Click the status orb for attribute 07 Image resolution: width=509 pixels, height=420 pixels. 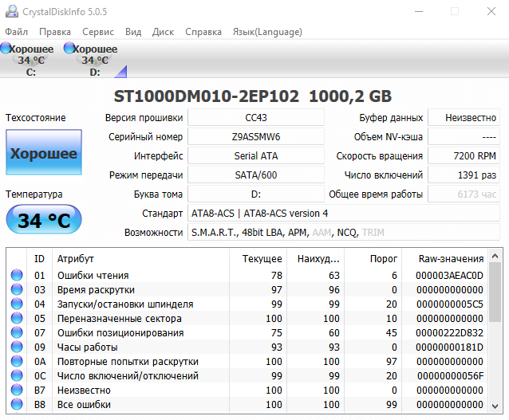17,332
